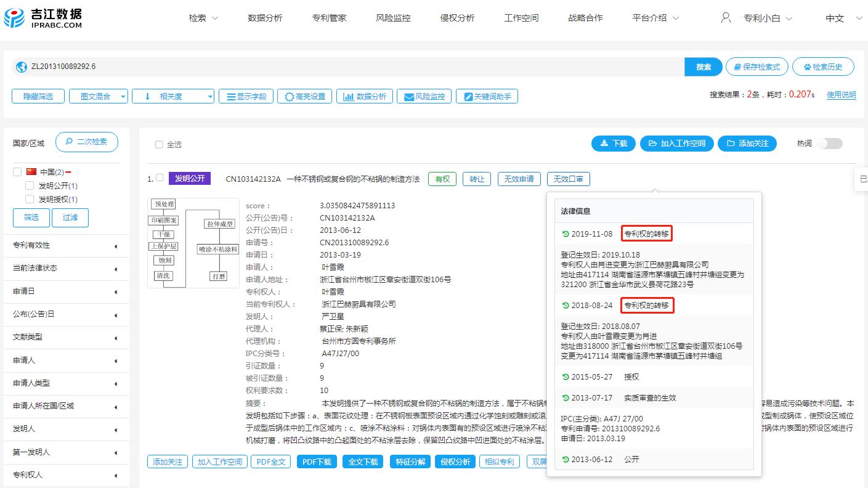Image resolution: width=868 pixels, height=488 pixels.
Task: Open the 侵权分析 navigation menu
Action: (x=457, y=18)
